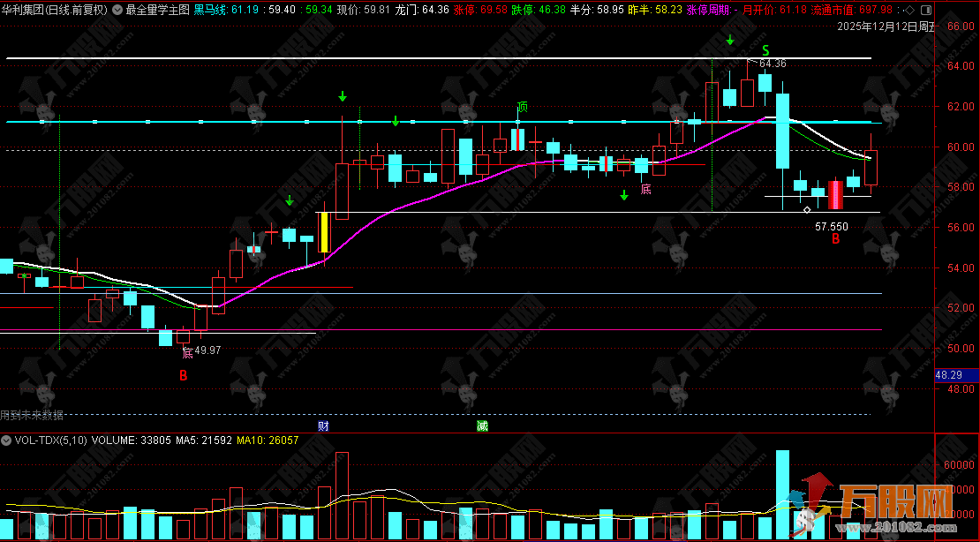Click the blue 财 marker icon

point(323,425)
